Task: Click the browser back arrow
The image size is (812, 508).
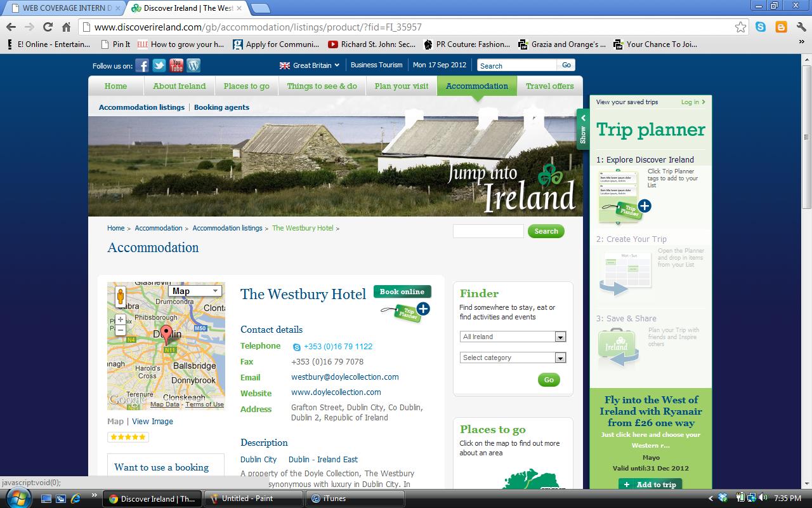Action: pyautogui.click(x=11, y=27)
